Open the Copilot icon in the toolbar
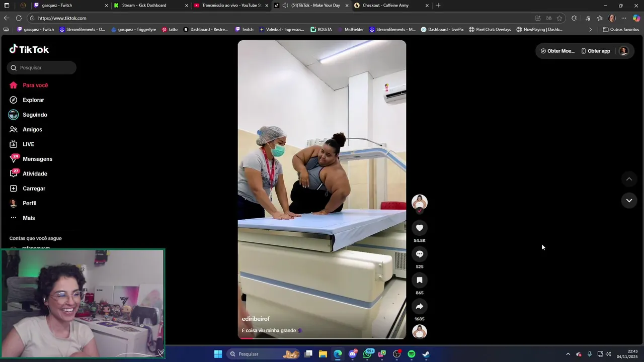644x362 pixels. pyautogui.click(x=636, y=18)
